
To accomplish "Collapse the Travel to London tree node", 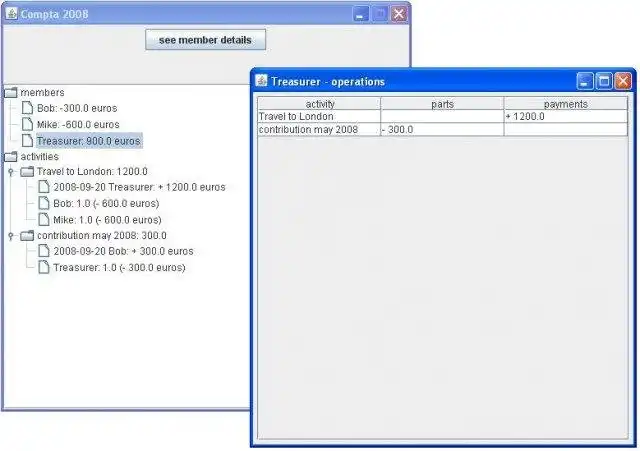I will 11,172.
